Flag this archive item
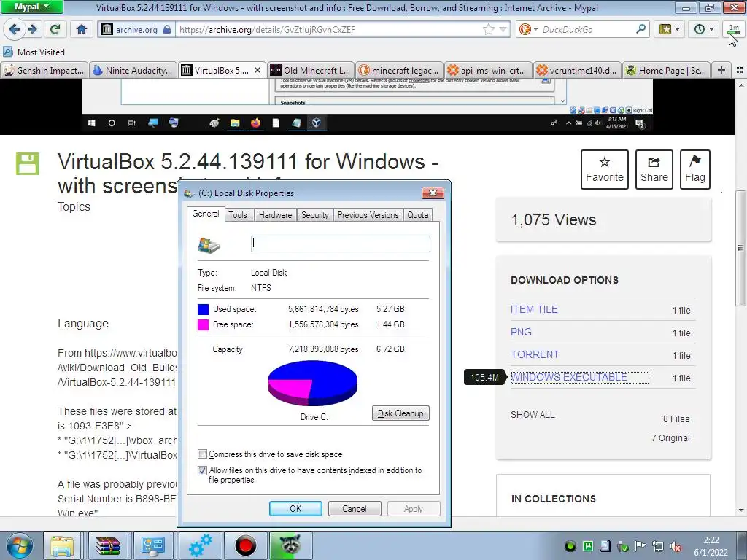Viewport: 747px width, 560px height. [695, 169]
